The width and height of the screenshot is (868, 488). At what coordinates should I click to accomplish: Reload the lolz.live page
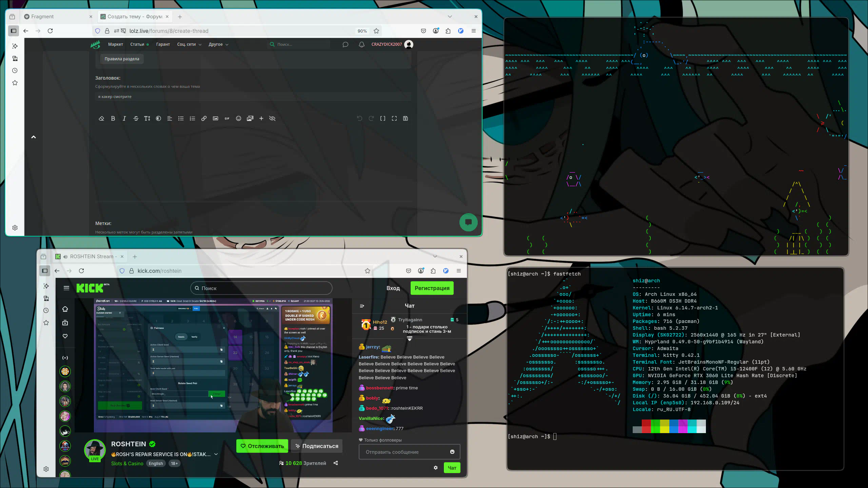[x=50, y=31]
